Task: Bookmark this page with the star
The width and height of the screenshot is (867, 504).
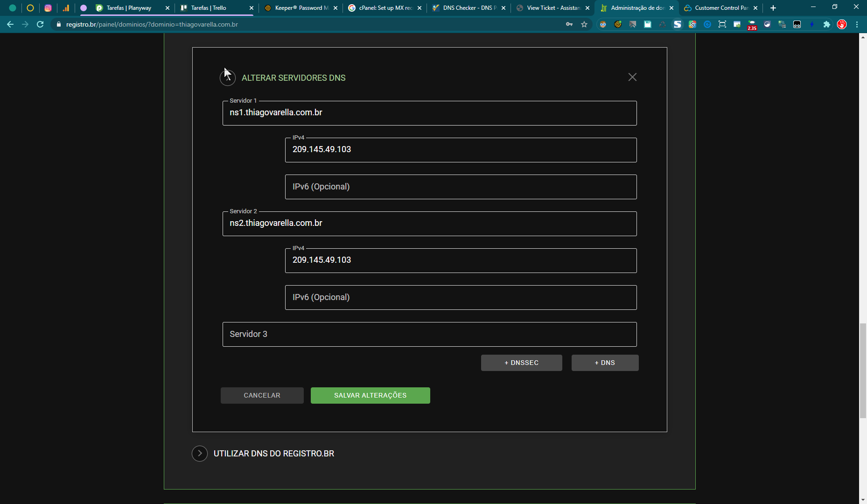Action: (x=584, y=24)
